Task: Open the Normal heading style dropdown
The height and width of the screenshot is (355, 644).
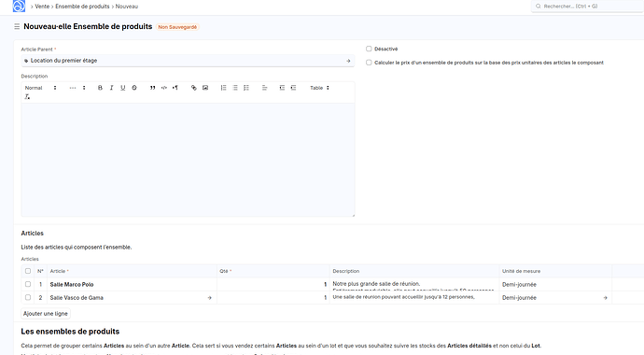Action: pos(41,88)
